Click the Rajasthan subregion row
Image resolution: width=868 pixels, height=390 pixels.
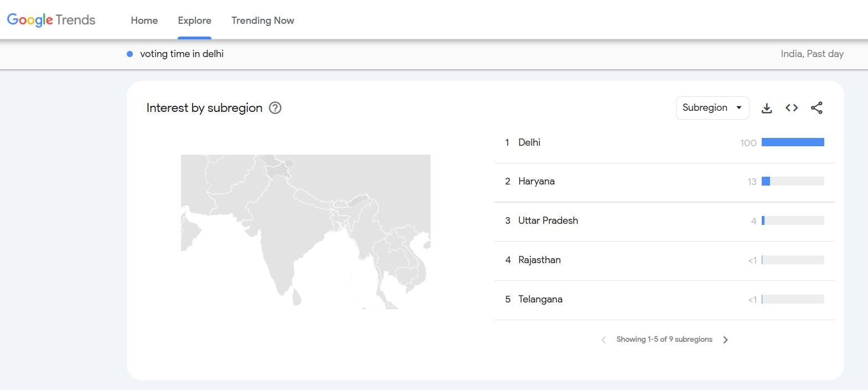(x=539, y=260)
